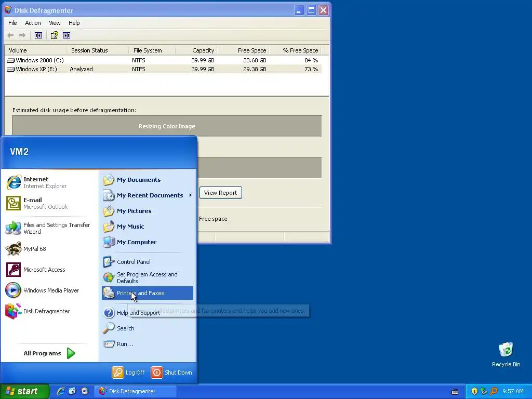The width and height of the screenshot is (532, 399).
Task: Click the 33.68 GB free space value
Action: click(x=255, y=60)
